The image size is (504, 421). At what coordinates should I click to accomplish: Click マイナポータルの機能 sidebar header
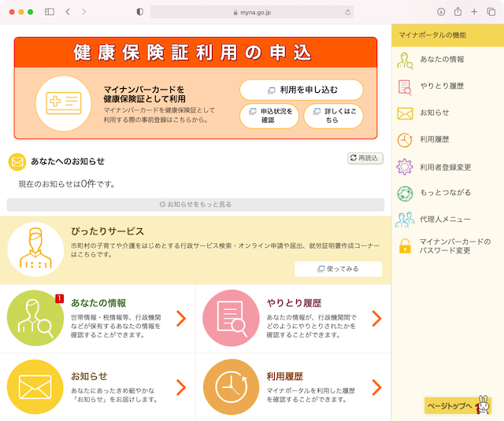click(432, 35)
